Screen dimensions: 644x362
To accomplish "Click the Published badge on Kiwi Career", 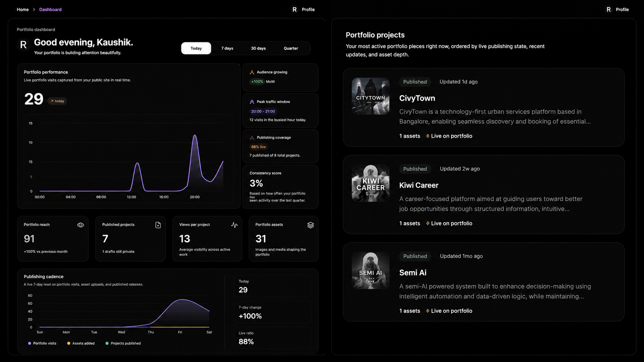I will 415,168.
